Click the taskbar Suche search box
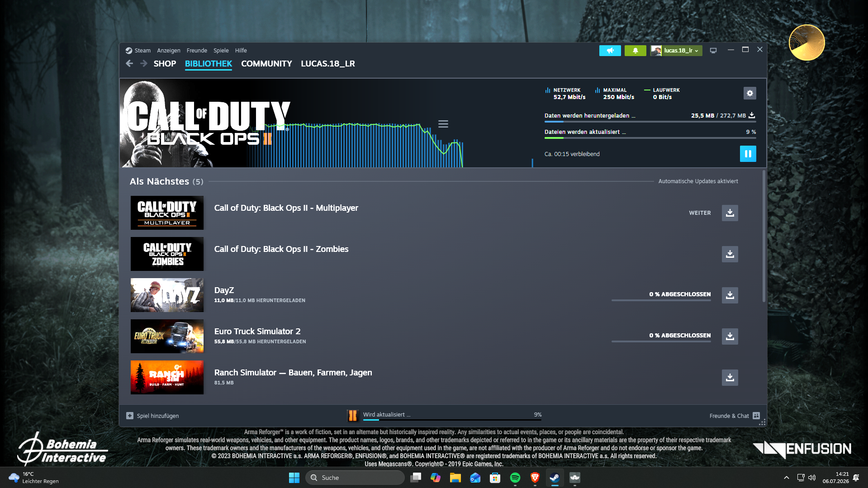Image resolution: width=868 pixels, height=488 pixels. [x=355, y=478]
